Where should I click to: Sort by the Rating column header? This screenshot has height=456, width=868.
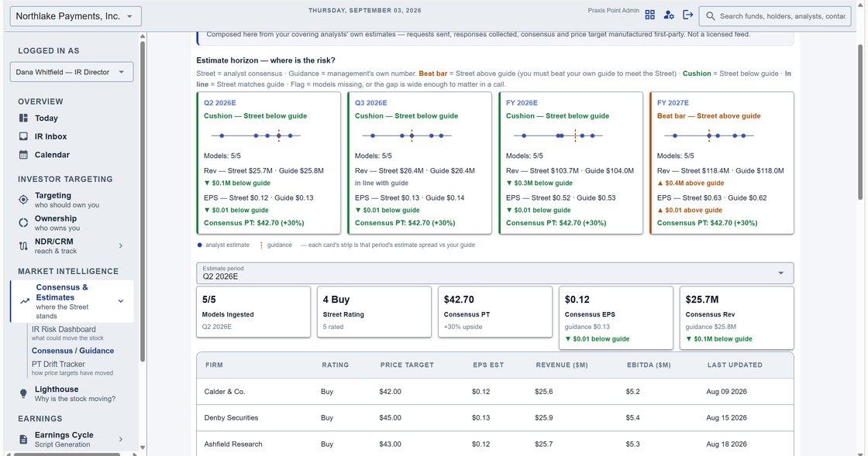336,365
